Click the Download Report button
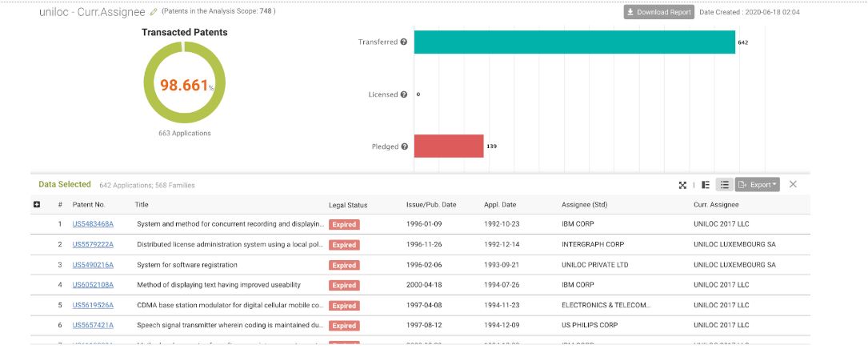 tap(658, 12)
